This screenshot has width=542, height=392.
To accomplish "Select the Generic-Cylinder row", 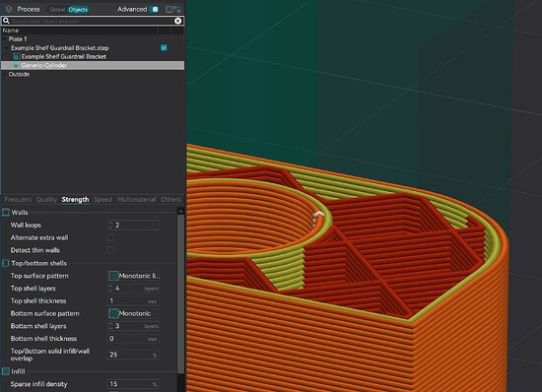I will (x=93, y=66).
